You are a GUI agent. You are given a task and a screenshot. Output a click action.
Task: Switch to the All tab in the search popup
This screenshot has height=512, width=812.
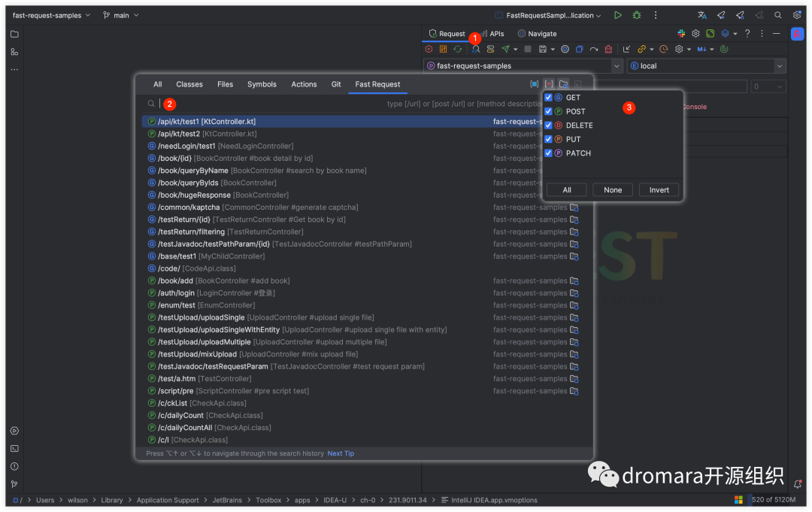[157, 84]
